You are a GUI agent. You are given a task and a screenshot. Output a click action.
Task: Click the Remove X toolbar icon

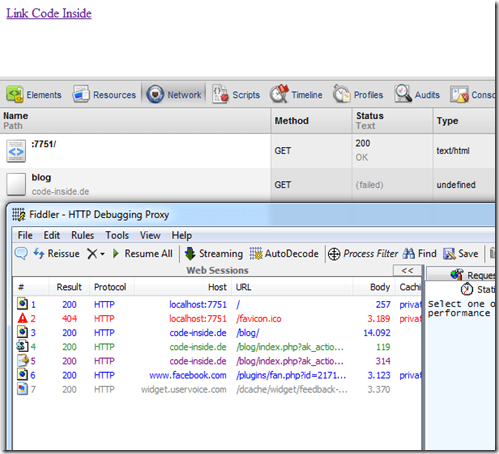[x=92, y=254]
